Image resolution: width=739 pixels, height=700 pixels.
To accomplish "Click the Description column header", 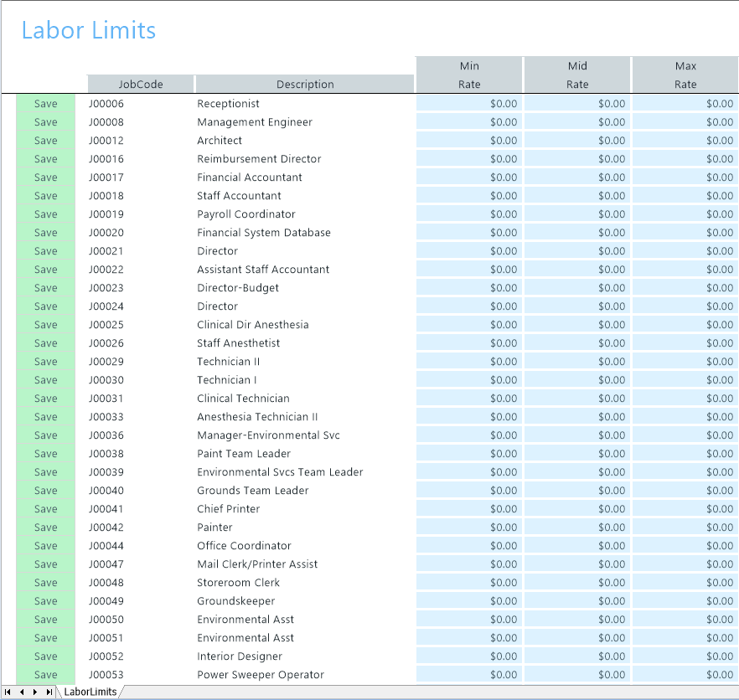I will point(305,84).
